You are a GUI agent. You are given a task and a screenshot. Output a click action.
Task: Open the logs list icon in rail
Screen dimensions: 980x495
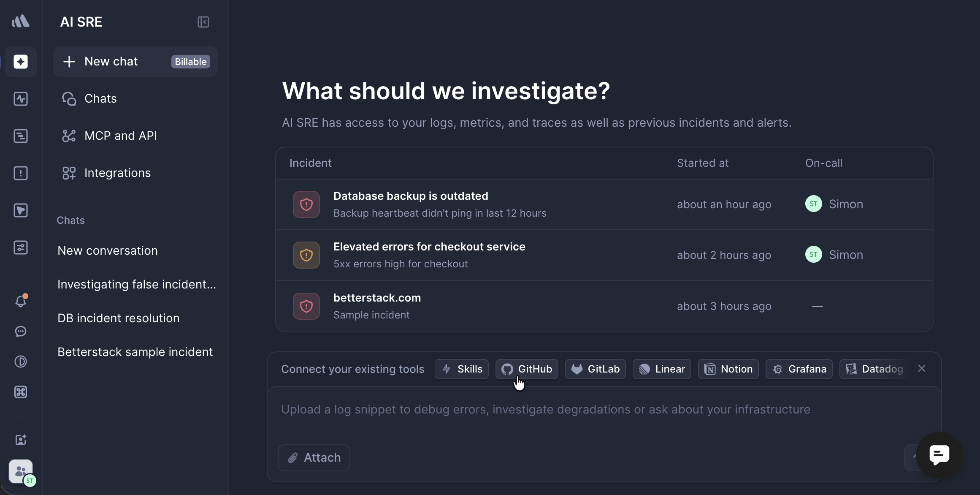(x=21, y=136)
